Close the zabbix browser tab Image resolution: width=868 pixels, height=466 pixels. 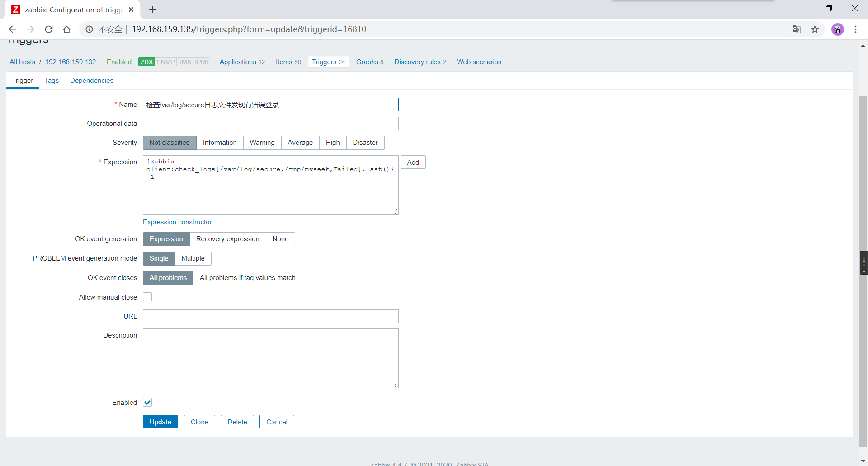coord(131,10)
